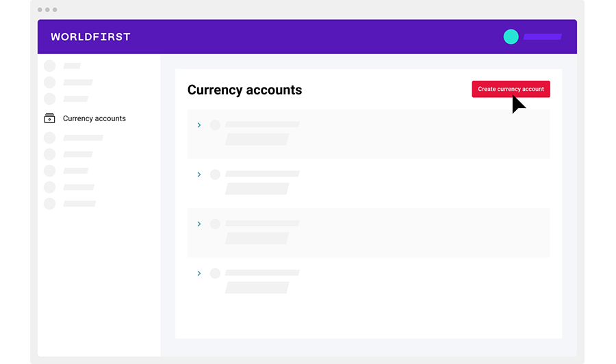Click the sidebar icon directly below Currency accounts
Screen dimensions: 616x364
49,138
